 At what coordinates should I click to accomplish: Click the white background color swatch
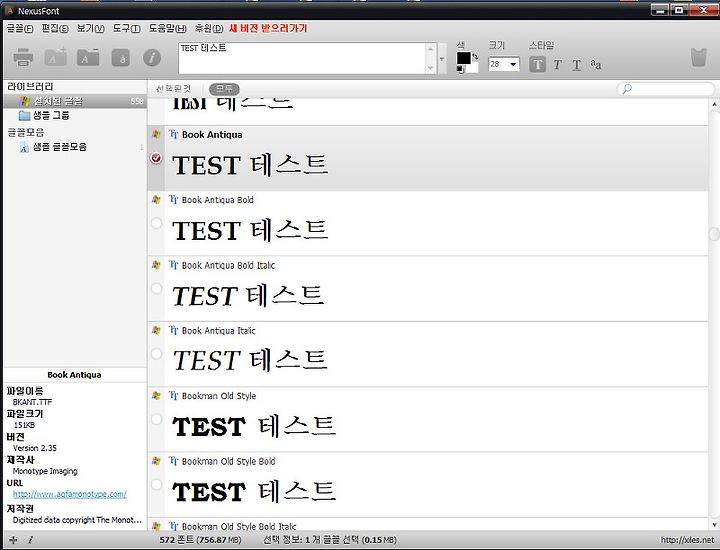(475, 67)
